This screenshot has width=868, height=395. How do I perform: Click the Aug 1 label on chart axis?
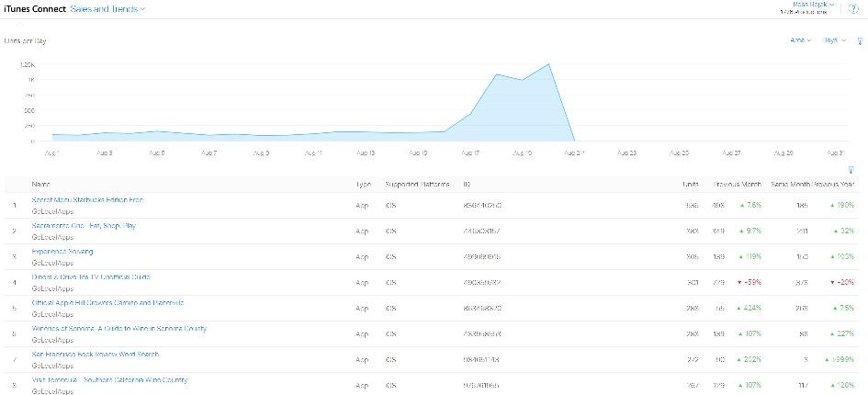51,152
